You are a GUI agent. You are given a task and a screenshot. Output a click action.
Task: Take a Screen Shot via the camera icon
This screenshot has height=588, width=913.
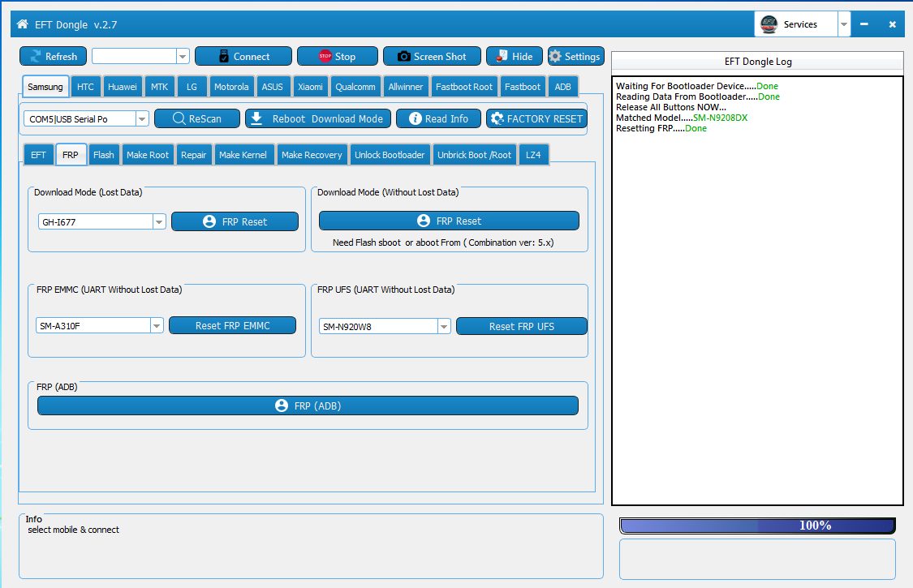coord(432,56)
